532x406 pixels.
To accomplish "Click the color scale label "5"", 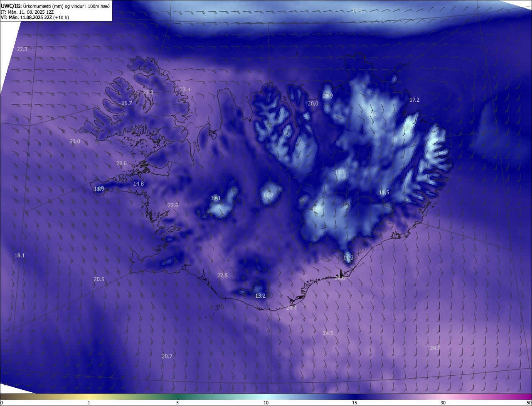I will pyautogui.click(x=177, y=403).
